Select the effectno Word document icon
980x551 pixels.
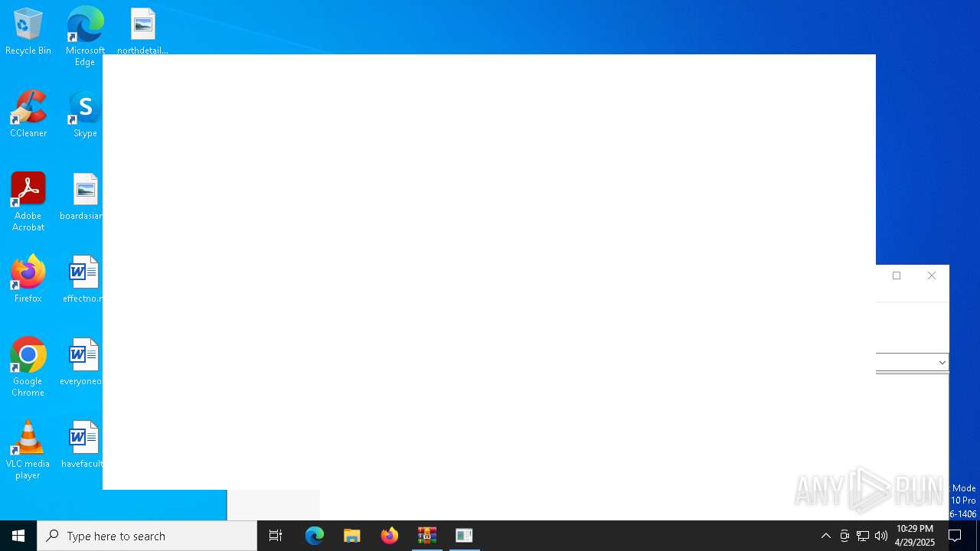83,279
